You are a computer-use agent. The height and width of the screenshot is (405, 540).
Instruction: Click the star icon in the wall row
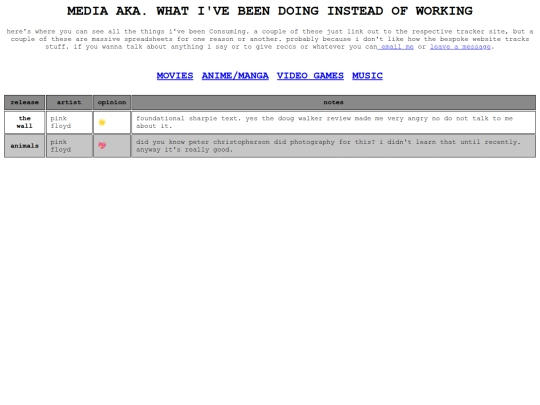pos(102,122)
